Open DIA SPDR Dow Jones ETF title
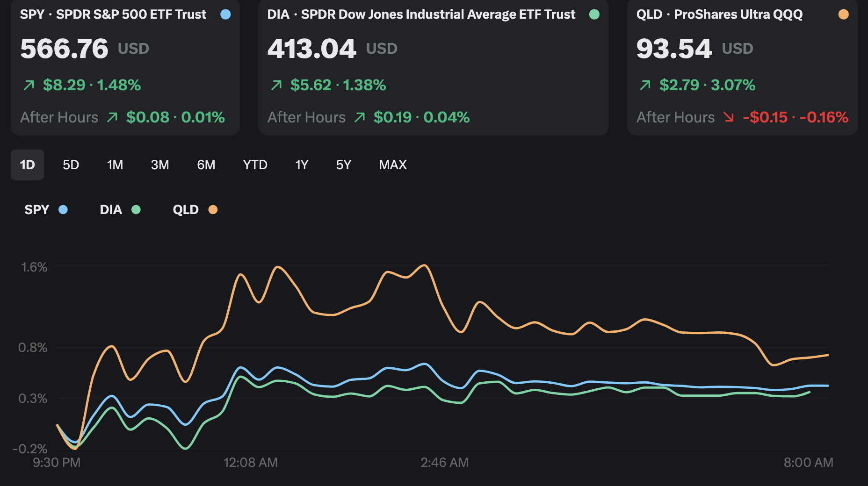Viewport: 868px width, 486px height. click(421, 14)
